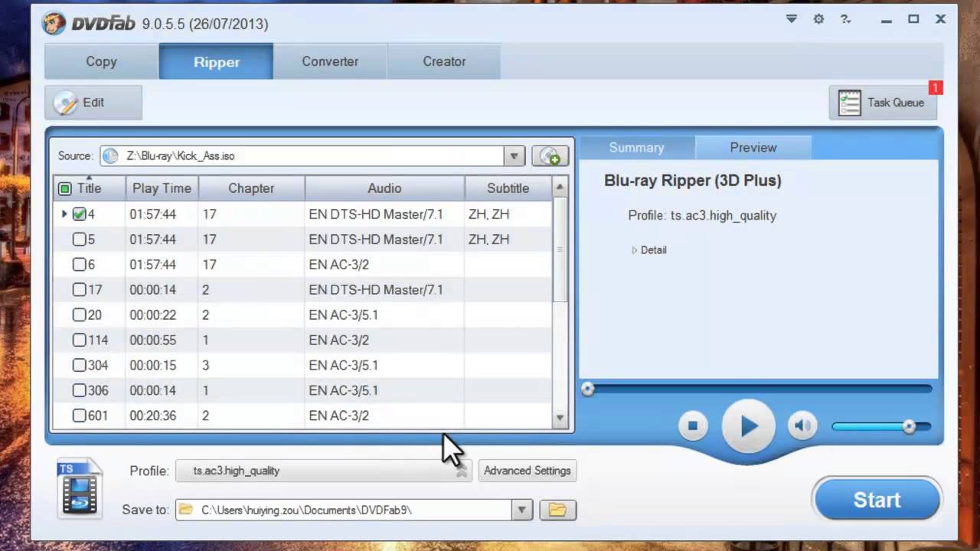Sort by the Play Time column header
This screenshot has width=980, height=551.
(x=162, y=188)
